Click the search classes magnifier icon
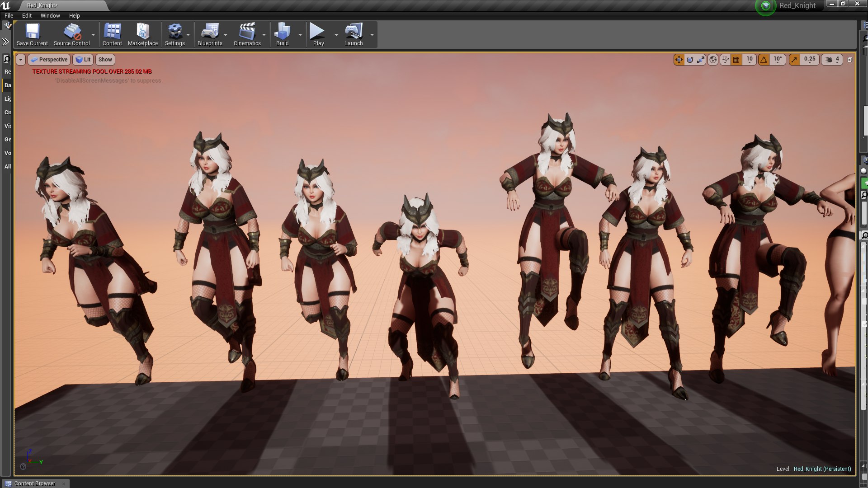The height and width of the screenshot is (488, 868). tap(6, 59)
